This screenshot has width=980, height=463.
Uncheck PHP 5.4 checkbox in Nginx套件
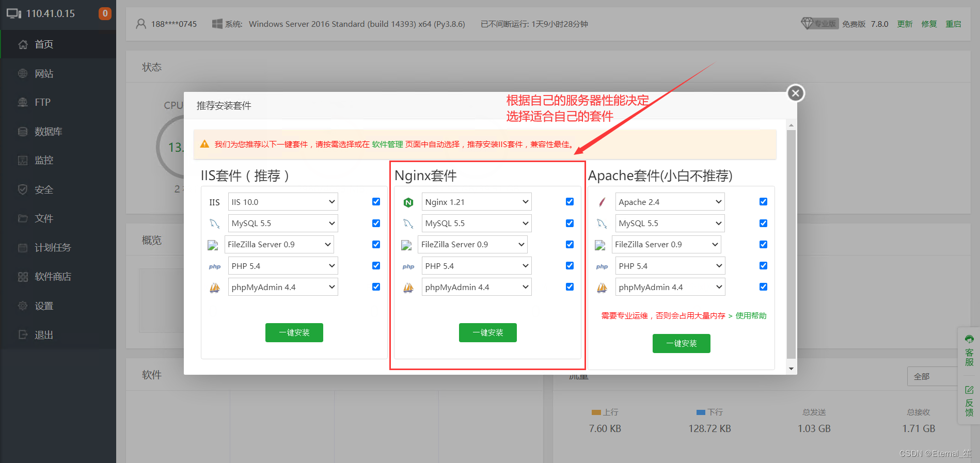(x=570, y=265)
